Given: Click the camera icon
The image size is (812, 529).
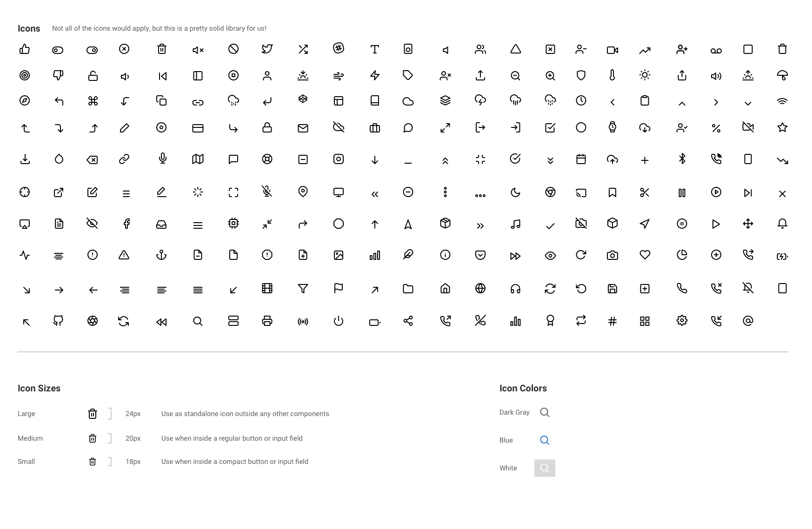Looking at the screenshot, I should point(612,255).
